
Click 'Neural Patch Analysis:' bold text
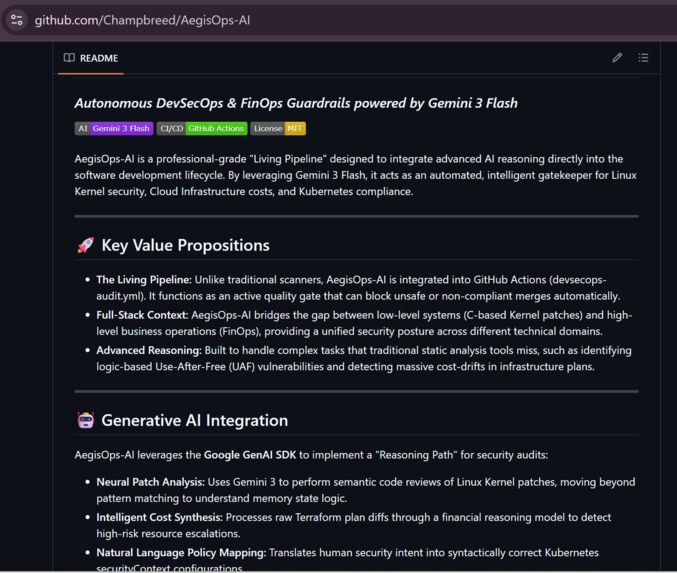tap(150, 482)
